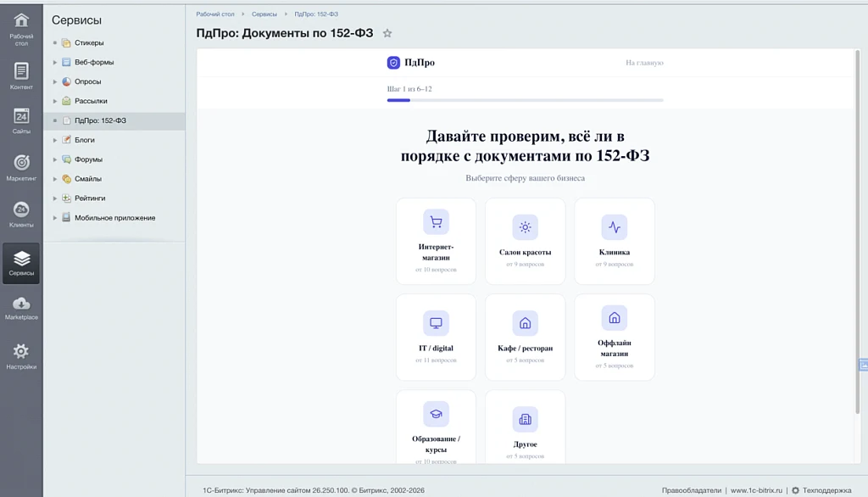
Task: Click the Салон красоты label
Action: tap(526, 252)
